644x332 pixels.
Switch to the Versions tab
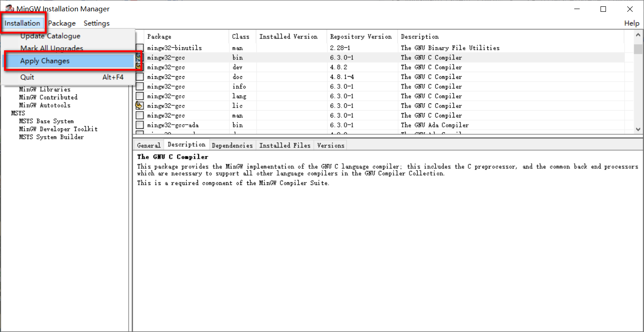pos(331,145)
